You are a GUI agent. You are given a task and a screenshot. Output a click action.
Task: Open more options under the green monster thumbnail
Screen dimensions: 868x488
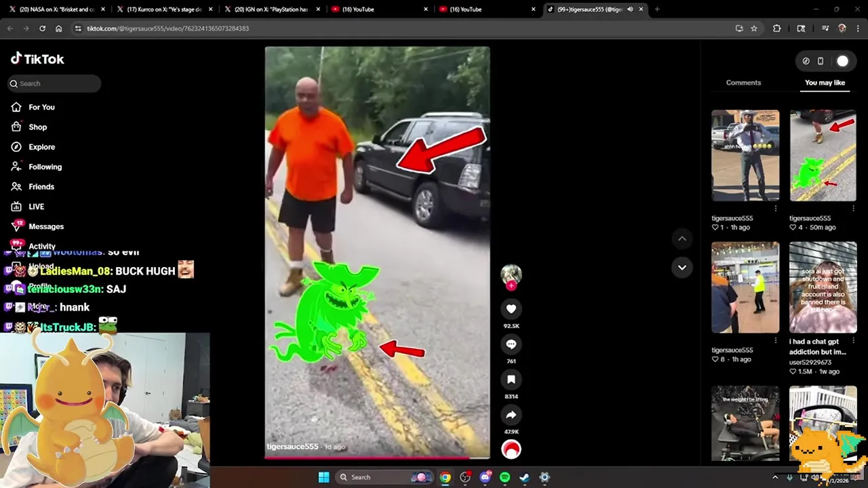(x=853, y=209)
